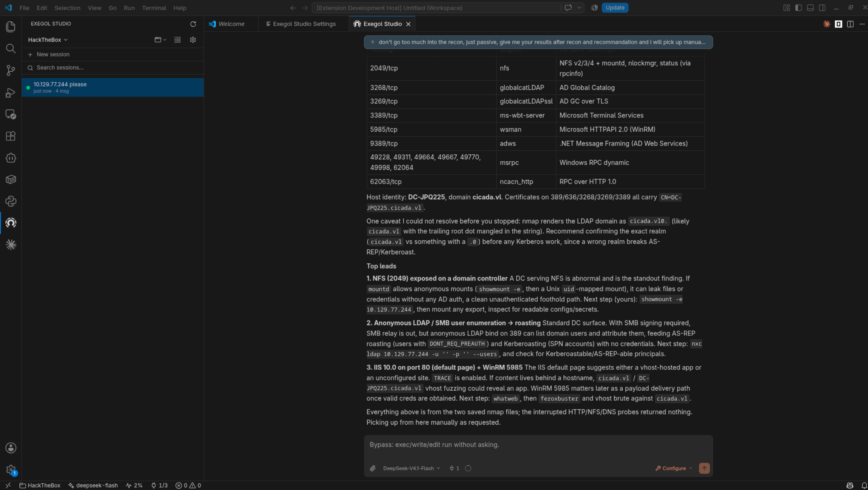This screenshot has height=490, width=868.
Task: Open the Search view in activity bar
Action: click(11, 49)
